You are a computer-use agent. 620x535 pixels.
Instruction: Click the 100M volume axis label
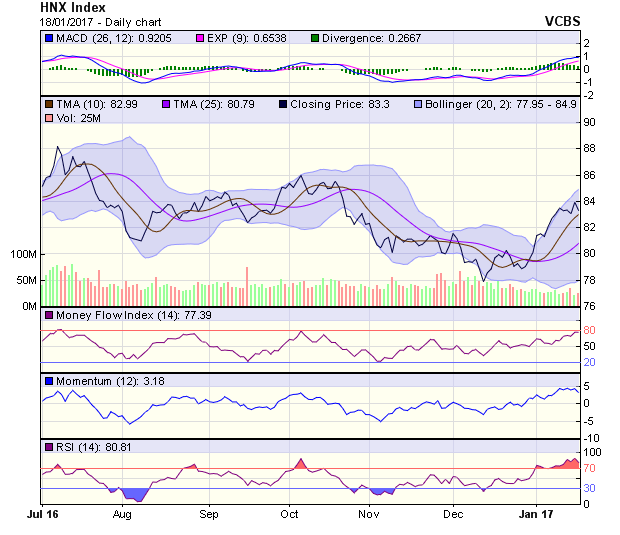(x=22, y=254)
